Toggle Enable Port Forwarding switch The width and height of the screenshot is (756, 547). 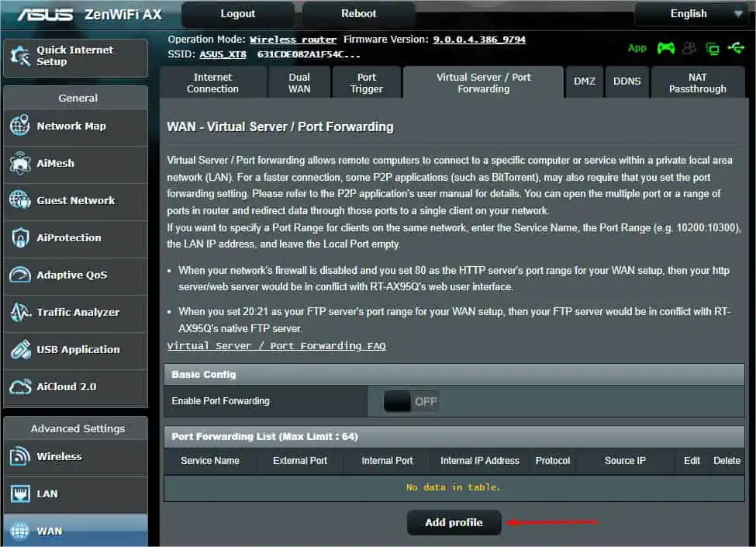tap(411, 401)
